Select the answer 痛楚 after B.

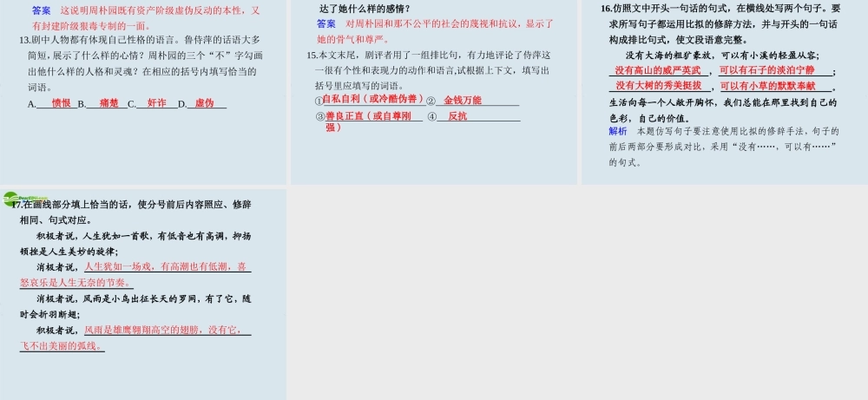tap(109, 103)
